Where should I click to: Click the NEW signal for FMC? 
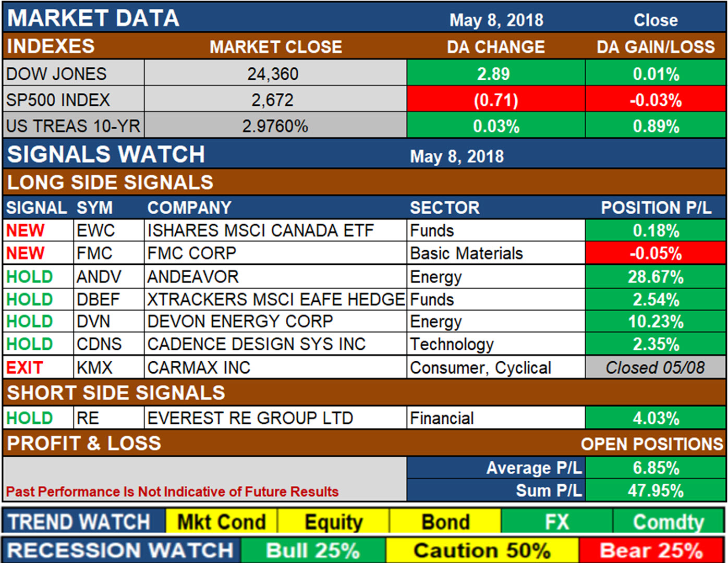25,253
